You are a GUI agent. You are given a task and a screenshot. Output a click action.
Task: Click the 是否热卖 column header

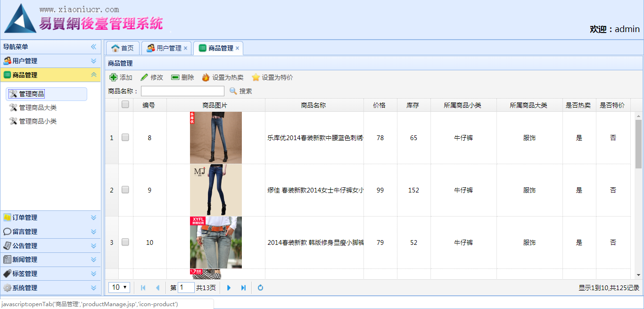pos(579,105)
